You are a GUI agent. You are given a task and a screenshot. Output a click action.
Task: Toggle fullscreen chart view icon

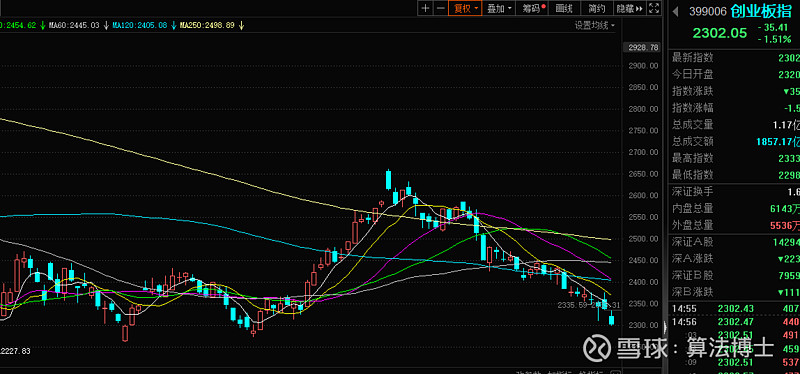(655, 8)
